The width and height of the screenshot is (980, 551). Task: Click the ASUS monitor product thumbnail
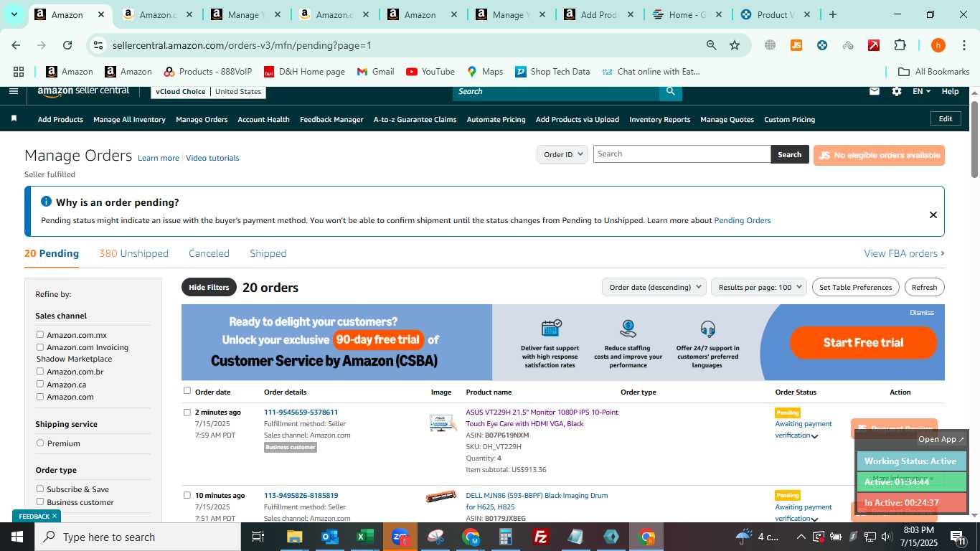coord(442,423)
